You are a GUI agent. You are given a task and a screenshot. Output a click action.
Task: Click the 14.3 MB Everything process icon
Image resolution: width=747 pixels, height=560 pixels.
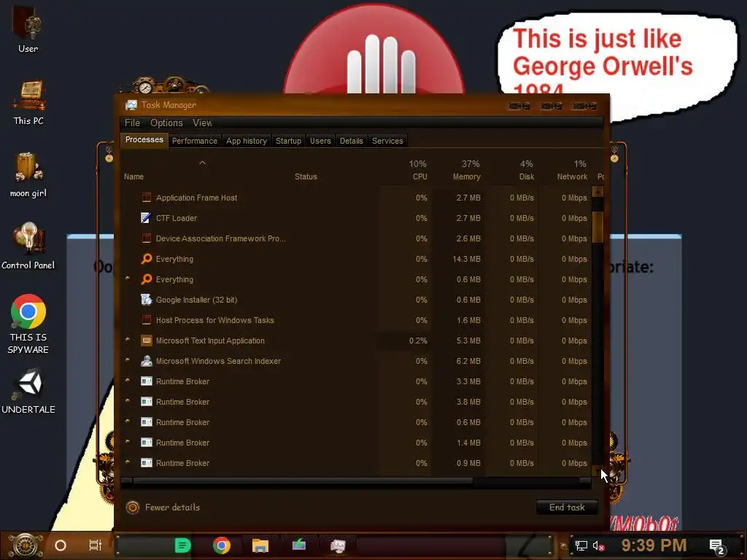pos(146,259)
